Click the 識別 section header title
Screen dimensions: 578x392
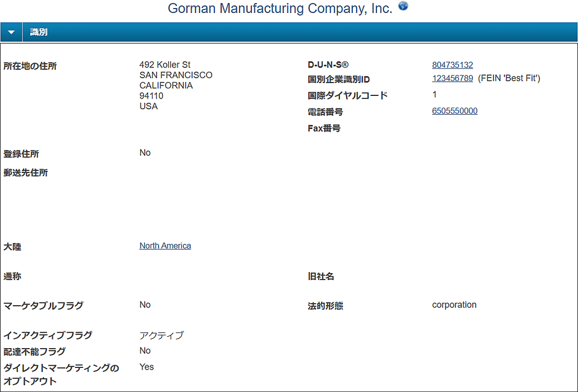39,32
